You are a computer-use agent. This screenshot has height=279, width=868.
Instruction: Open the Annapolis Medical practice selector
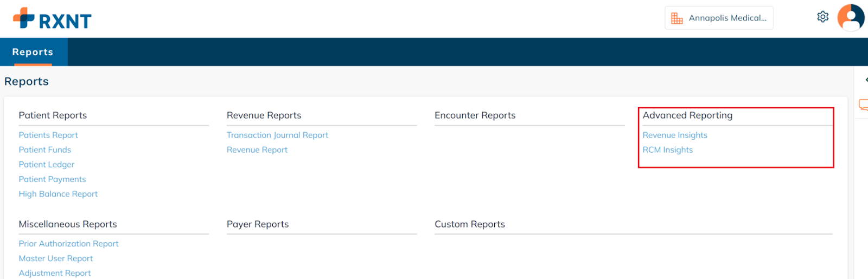coord(719,18)
